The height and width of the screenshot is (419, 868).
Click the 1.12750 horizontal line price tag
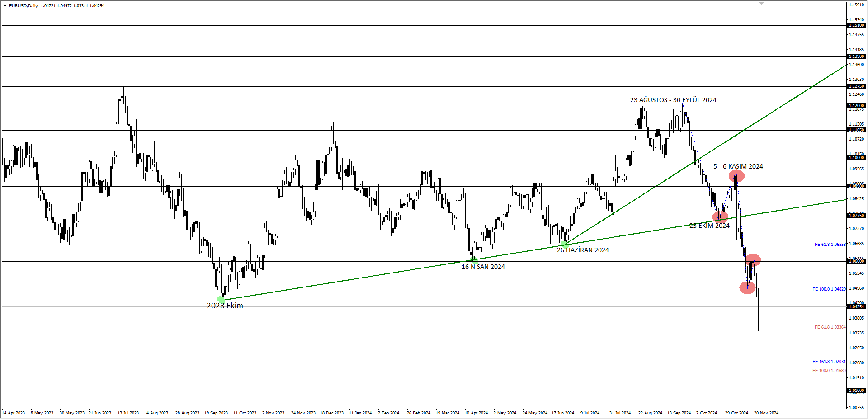point(856,86)
